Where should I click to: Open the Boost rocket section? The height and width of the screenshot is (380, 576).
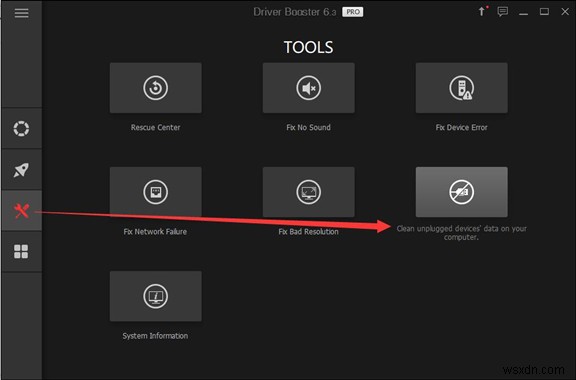21,170
